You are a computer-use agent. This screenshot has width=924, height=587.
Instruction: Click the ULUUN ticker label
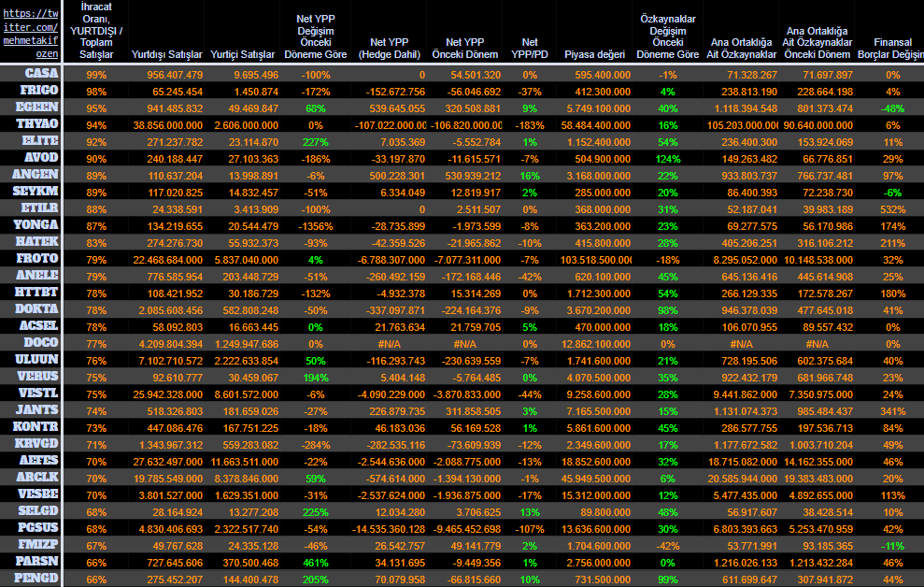coord(36,360)
